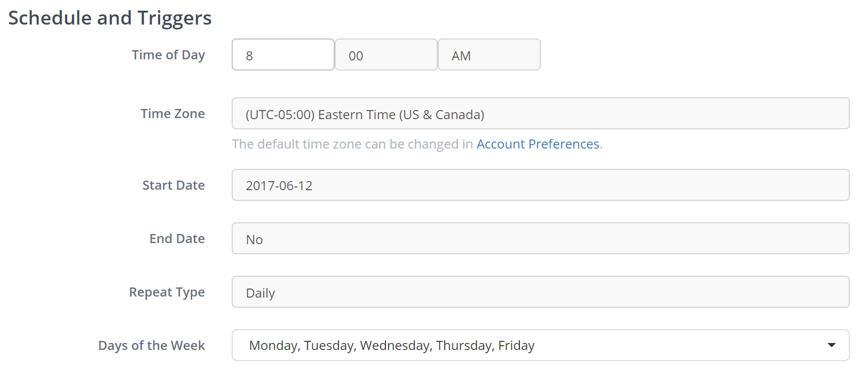Click the word Schedule in the heading
Viewport: 868px width, 374px height.
click(x=50, y=18)
